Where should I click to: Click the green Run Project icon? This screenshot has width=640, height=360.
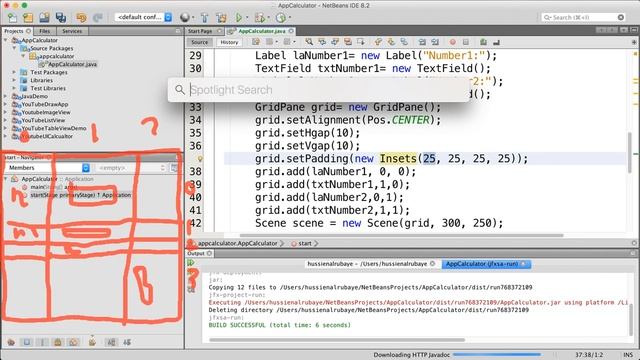(239, 18)
